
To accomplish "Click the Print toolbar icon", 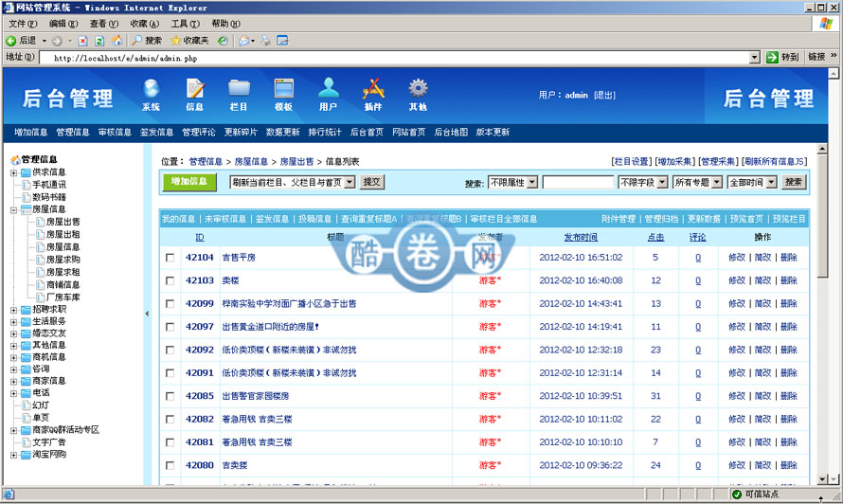I will 265,41.
